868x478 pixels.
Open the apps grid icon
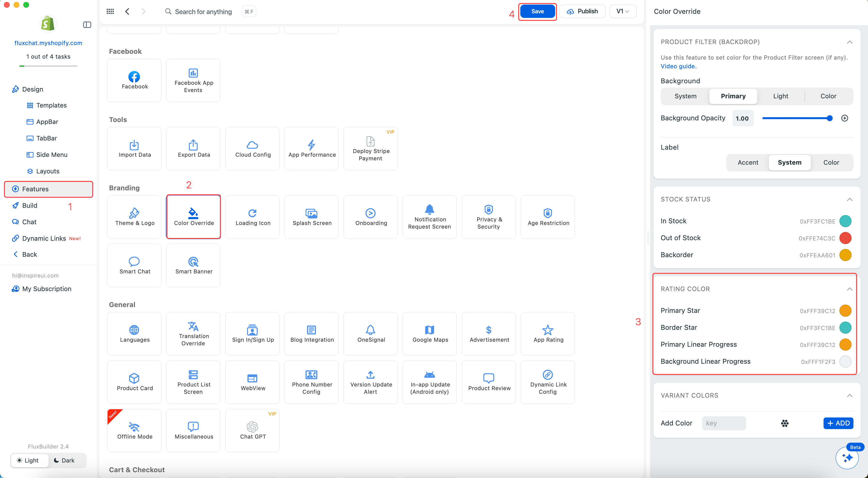pyautogui.click(x=110, y=11)
